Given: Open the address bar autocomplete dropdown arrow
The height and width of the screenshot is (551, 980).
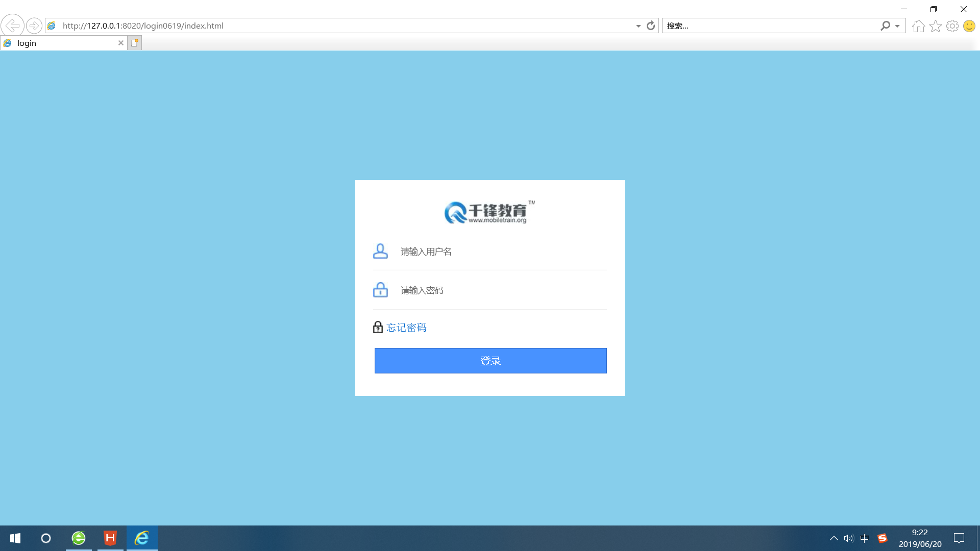Looking at the screenshot, I should [638, 26].
